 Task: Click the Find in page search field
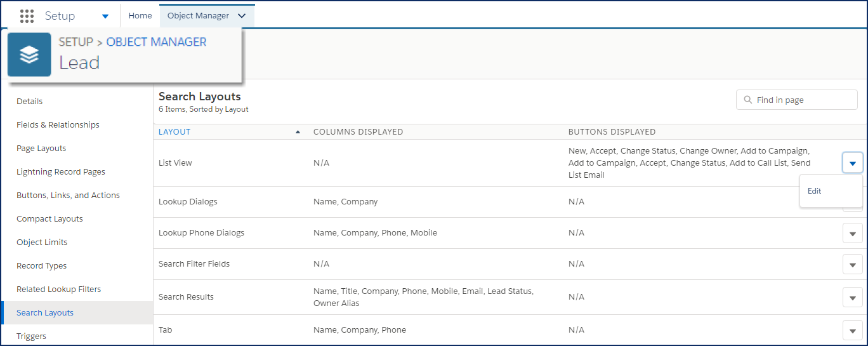[x=797, y=100]
